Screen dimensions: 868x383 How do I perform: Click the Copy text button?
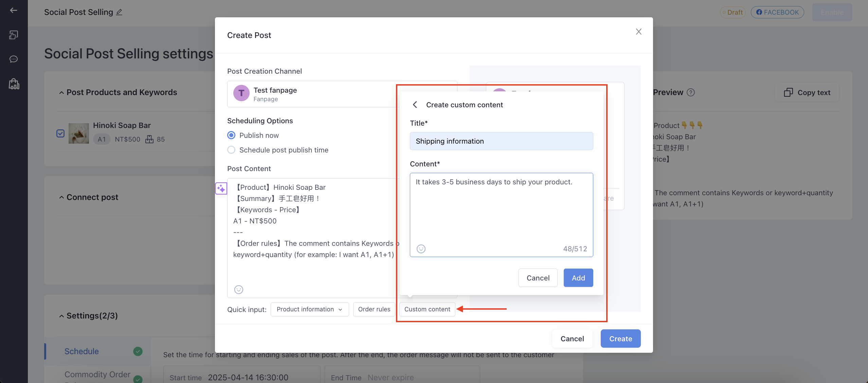click(x=807, y=93)
